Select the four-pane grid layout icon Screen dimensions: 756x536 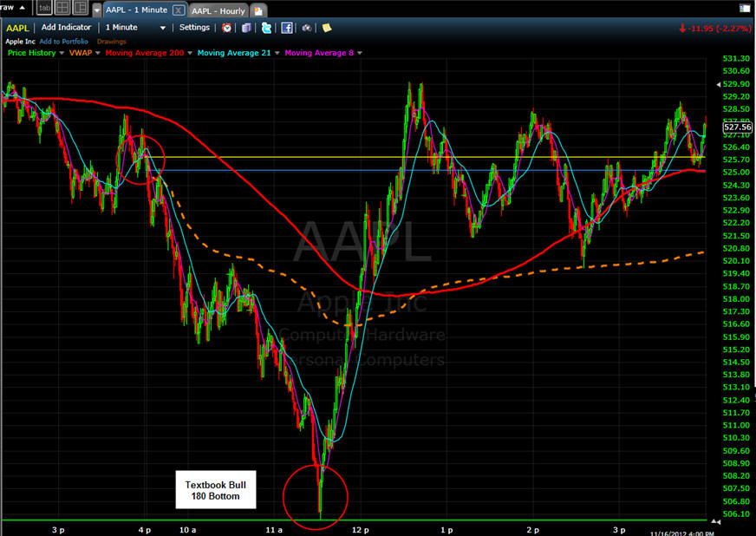[x=62, y=9]
